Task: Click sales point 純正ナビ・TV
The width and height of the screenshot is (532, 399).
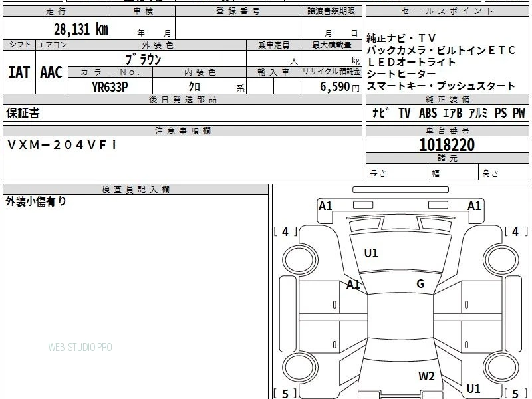Action: (401, 38)
